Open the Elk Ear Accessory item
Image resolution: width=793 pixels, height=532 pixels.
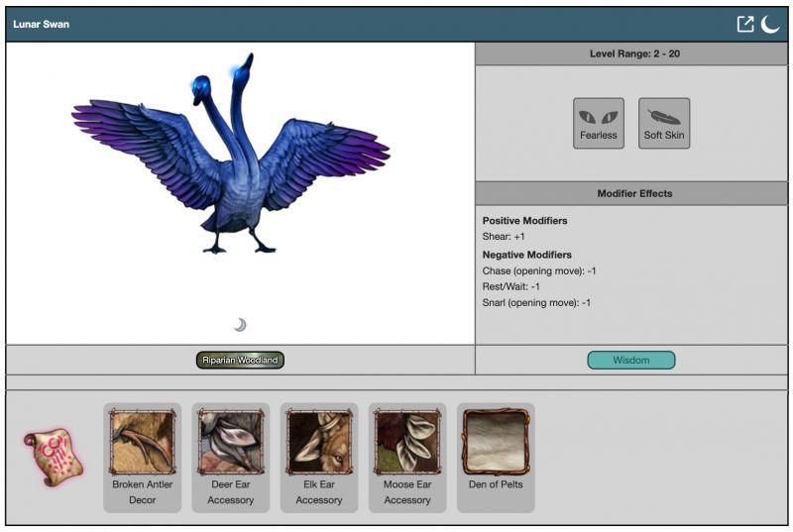pyautogui.click(x=319, y=443)
